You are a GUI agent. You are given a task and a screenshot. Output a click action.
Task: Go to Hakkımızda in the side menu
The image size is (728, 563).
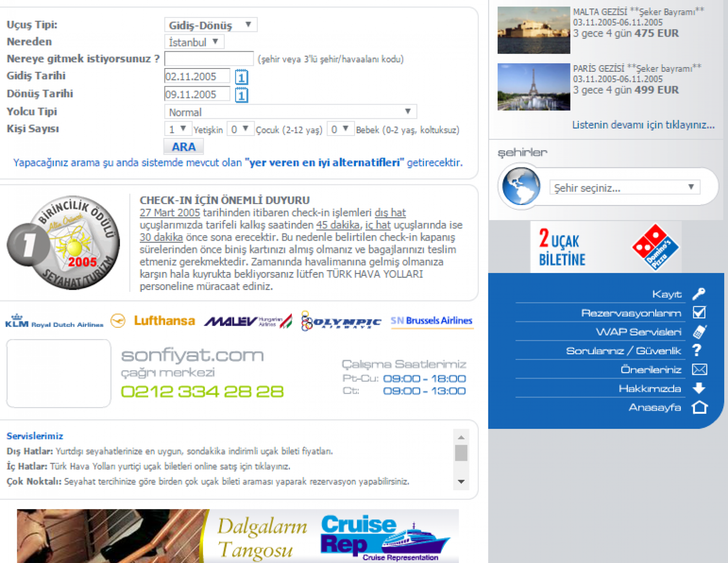point(650,388)
